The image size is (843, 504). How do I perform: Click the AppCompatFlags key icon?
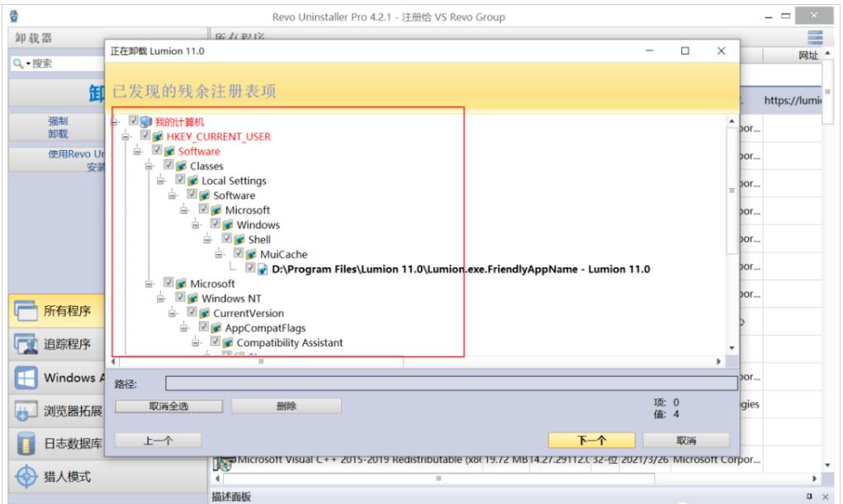(x=216, y=327)
